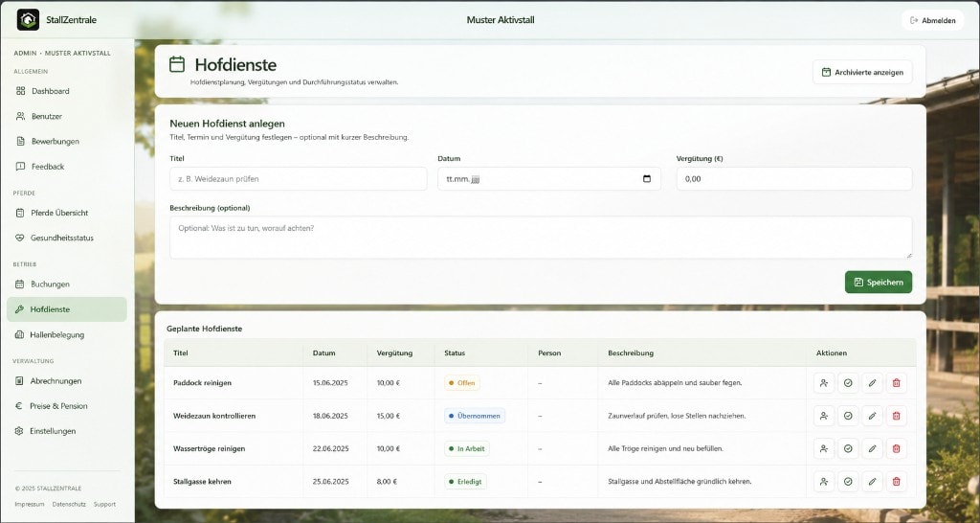
Task: Click the Speichern button
Action: (879, 283)
